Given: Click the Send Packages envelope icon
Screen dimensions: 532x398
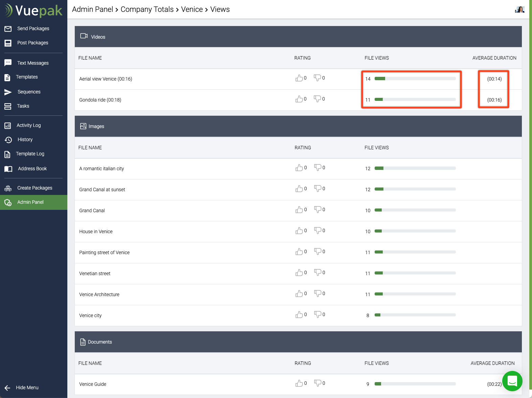Looking at the screenshot, I should click(x=8, y=29).
